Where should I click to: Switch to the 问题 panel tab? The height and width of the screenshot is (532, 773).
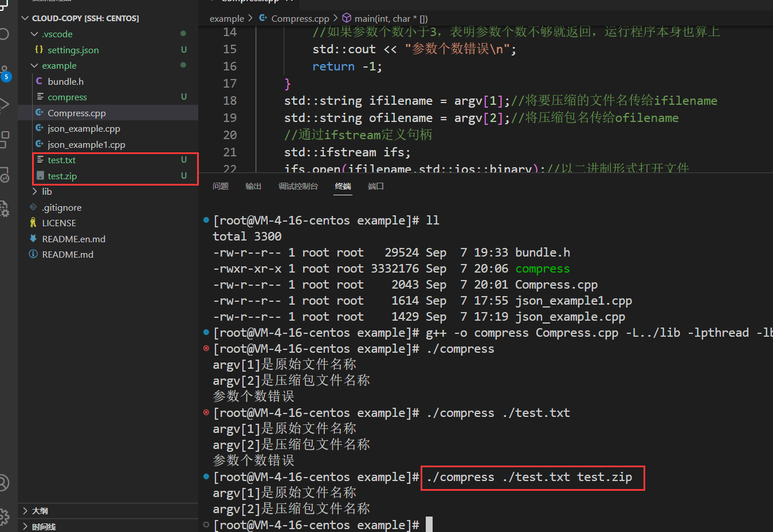[221, 186]
